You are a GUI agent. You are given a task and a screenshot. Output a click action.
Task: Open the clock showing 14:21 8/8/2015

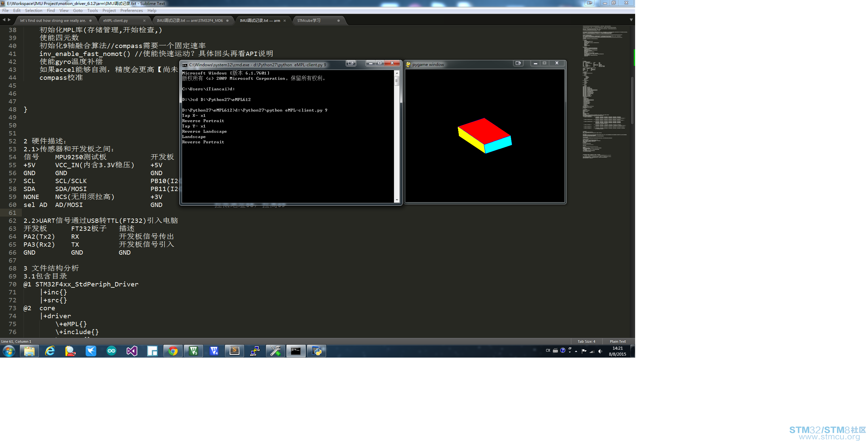[x=617, y=351]
